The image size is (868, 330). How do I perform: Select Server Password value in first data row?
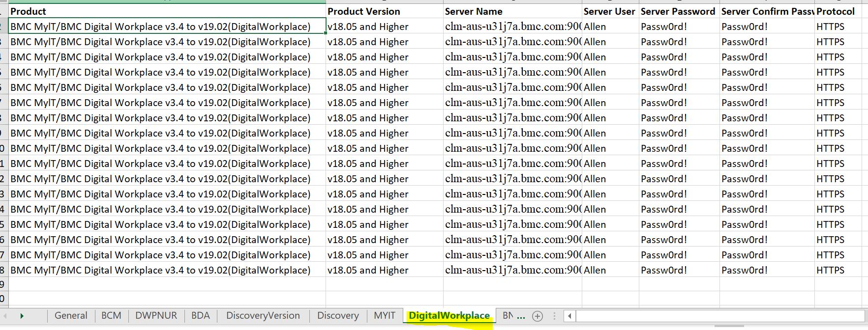(679, 27)
